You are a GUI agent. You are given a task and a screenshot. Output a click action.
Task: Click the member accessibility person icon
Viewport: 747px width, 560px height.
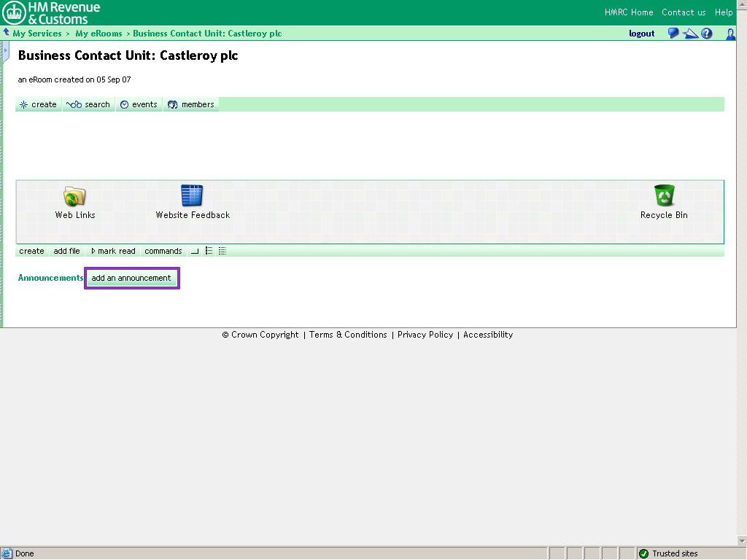tap(730, 34)
